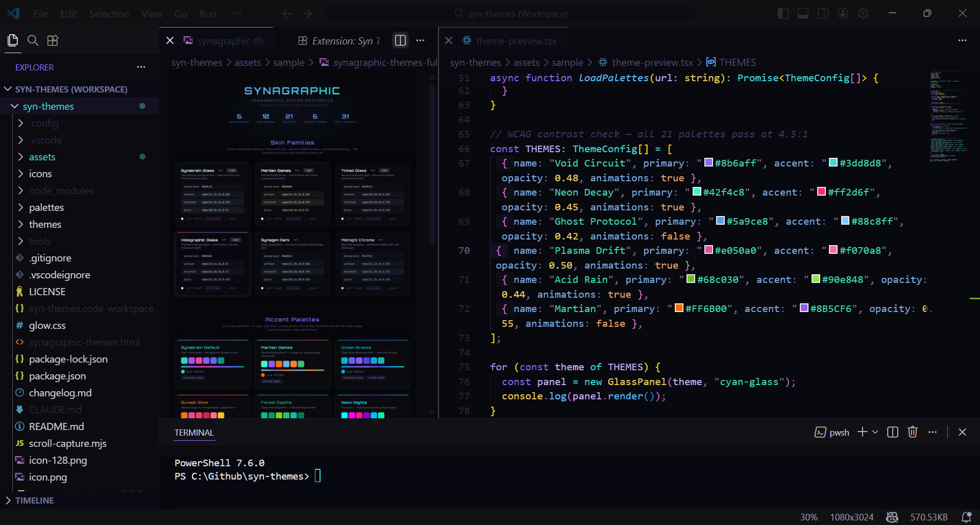Open the terminal launch profile dropdown chevron
980x525 pixels.
pos(875,432)
